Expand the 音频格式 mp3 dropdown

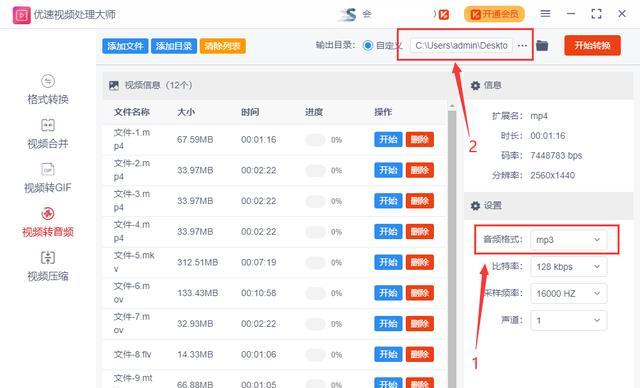569,240
